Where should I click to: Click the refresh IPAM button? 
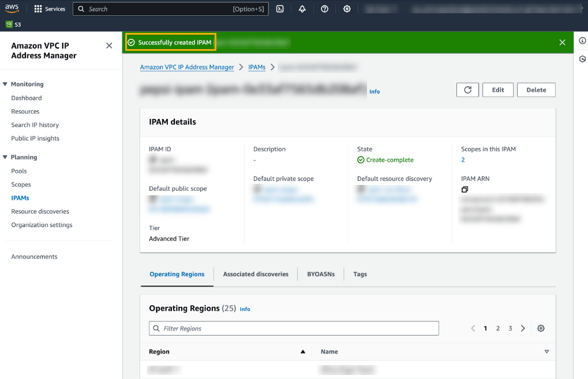click(x=468, y=90)
